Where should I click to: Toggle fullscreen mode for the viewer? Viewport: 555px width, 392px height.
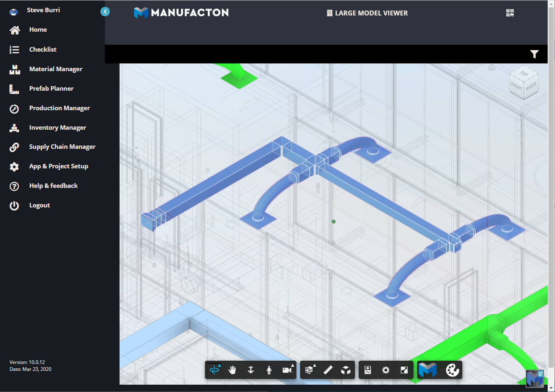coord(404,370)
